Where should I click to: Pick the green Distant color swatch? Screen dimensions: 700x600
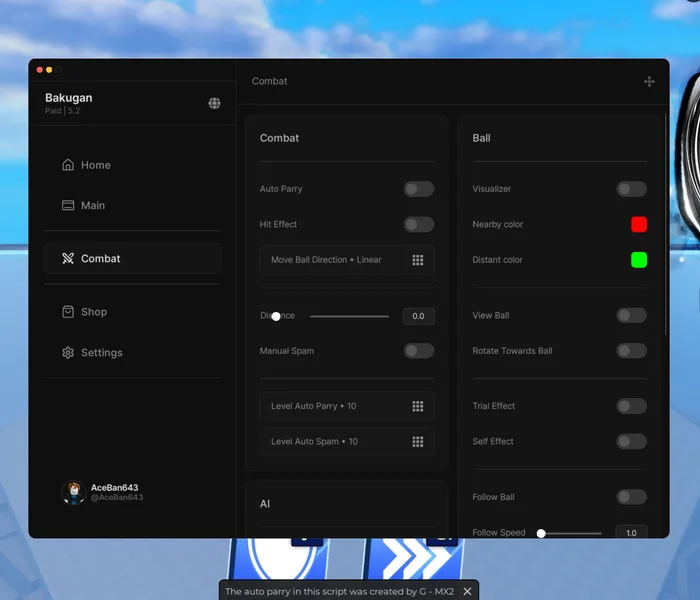pyautogui.click(x=639, y=260)
